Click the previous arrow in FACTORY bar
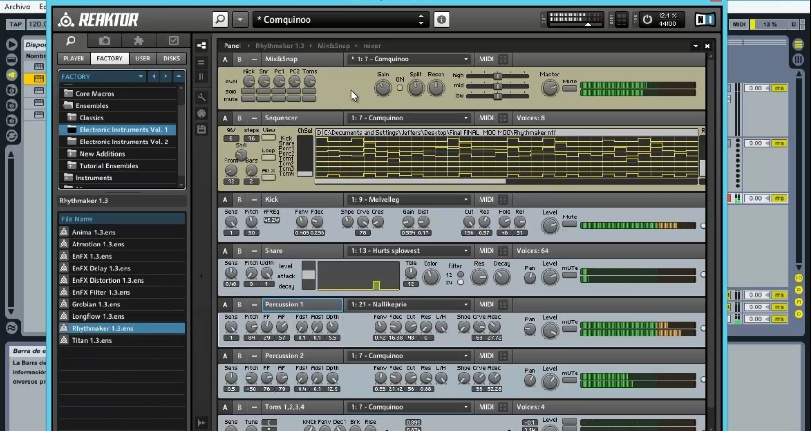 153,77
